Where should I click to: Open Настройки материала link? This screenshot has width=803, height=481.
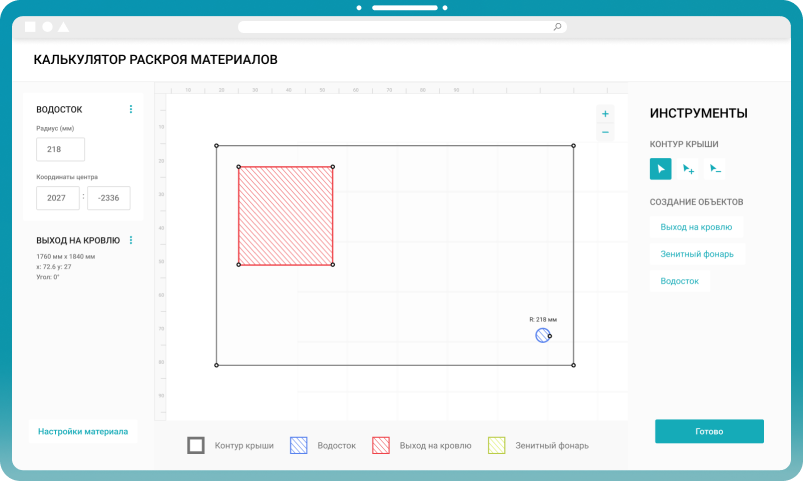pos(83,432)
